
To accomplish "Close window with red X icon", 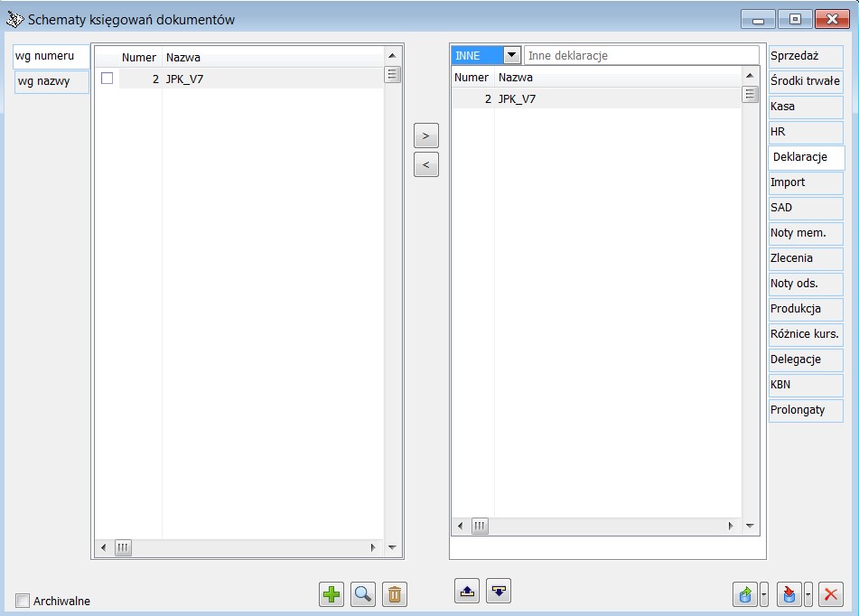I will tap(831, 594).
